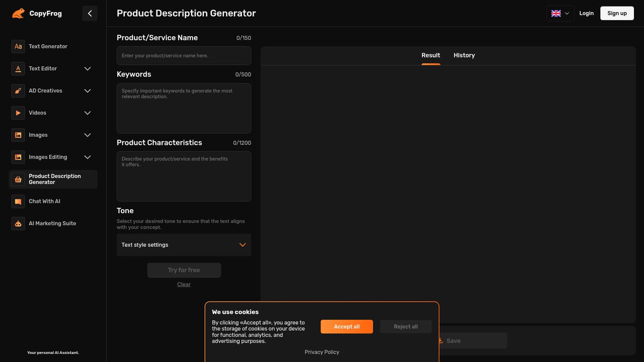644x362 pixels.
Task: Accept all cookies
Action: point(347,326)
